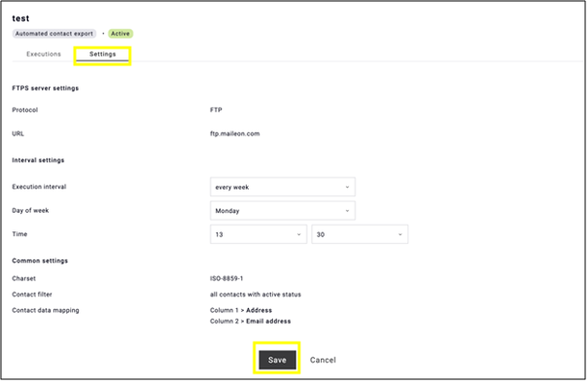This screenshot has width=588, height=382.
Task: Click the 'test' page title
Action: click(20, 18)
